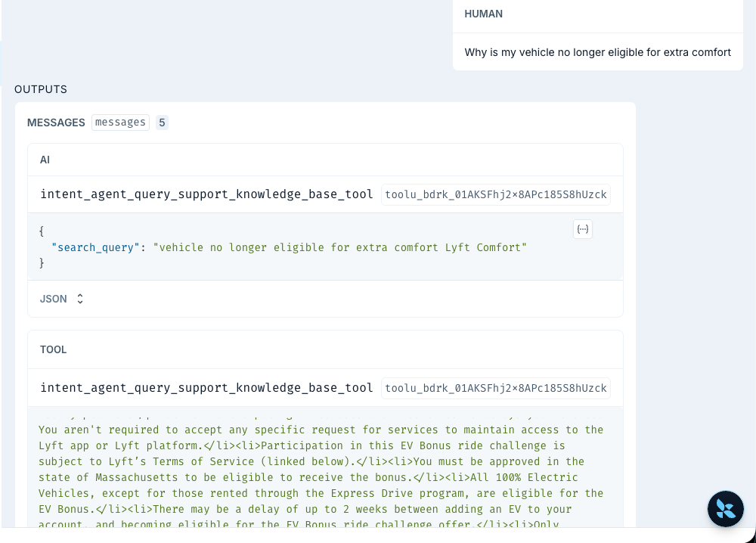Click the MESSAGES label
This screenshot has width=756, height=543.
coord(56,123)
